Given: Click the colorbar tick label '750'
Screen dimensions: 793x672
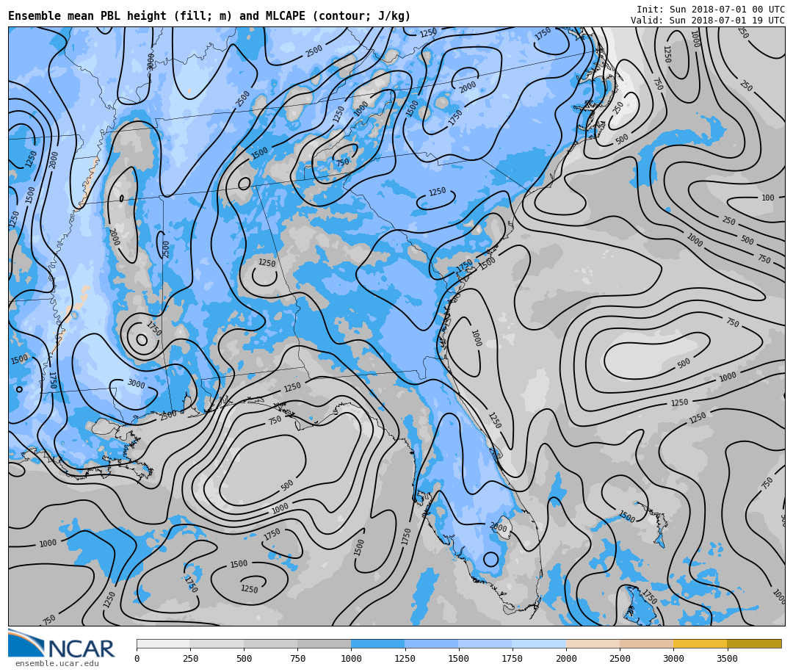Looking at the screenshot, I should pyautogui.click(x=297, y=658).
